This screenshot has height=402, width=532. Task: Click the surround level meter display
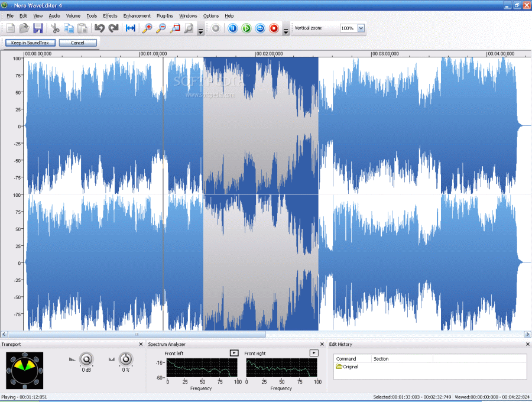pyautogui.click(x=24, y=371)
